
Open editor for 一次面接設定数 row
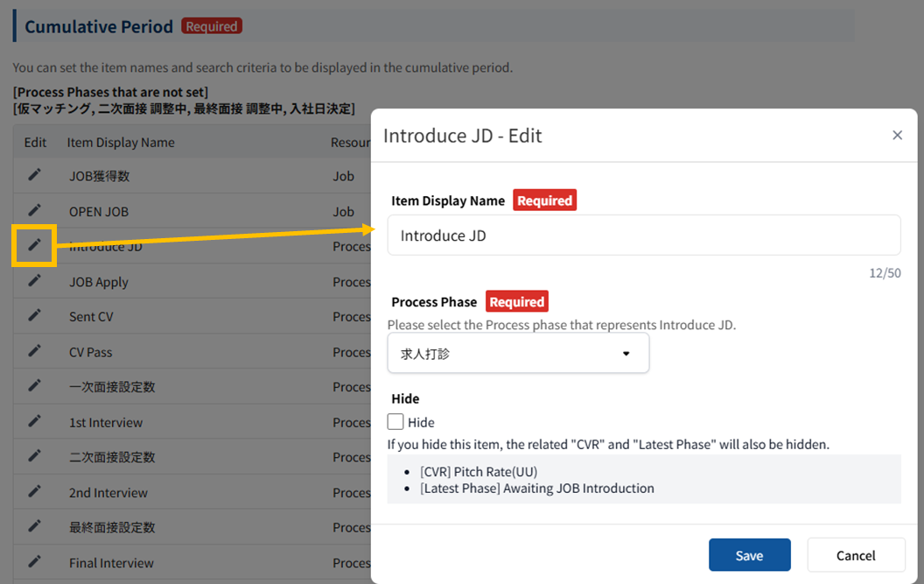click(34, 385)
